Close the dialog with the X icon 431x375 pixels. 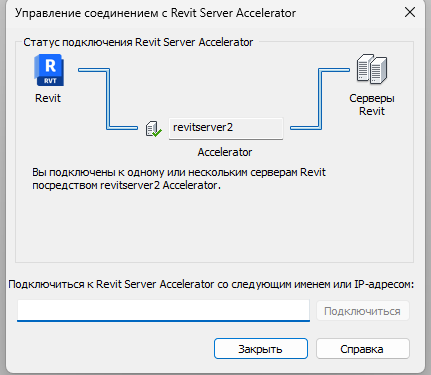410,13
